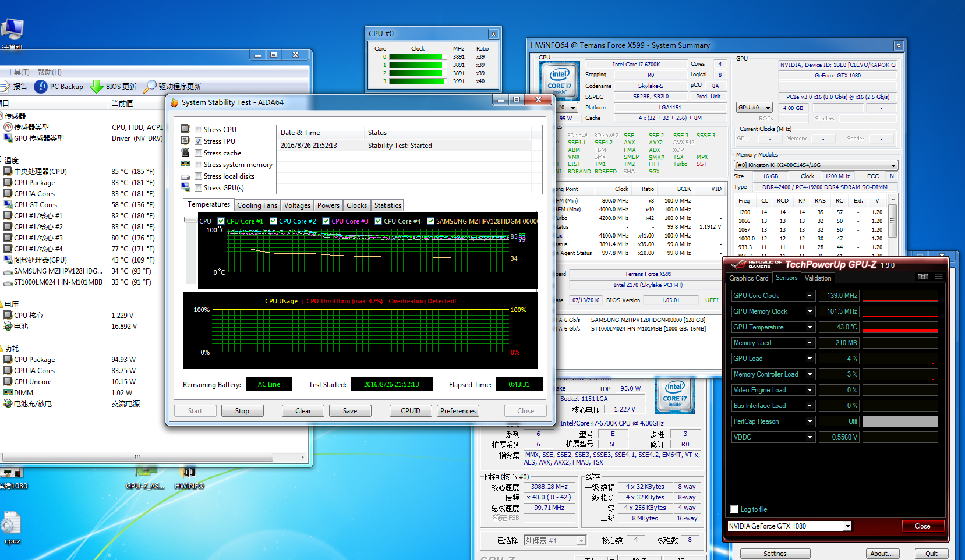Viewport: 965px width, 560px height.
Task: Click the GPU-Z camera screenshot icon
Action: pyautogui.click(x=923, y=277)
